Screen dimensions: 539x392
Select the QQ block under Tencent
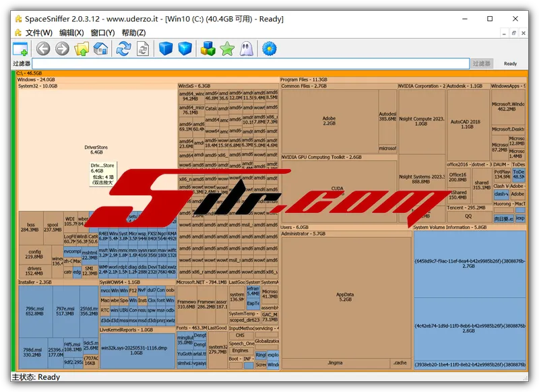point(469,216)
